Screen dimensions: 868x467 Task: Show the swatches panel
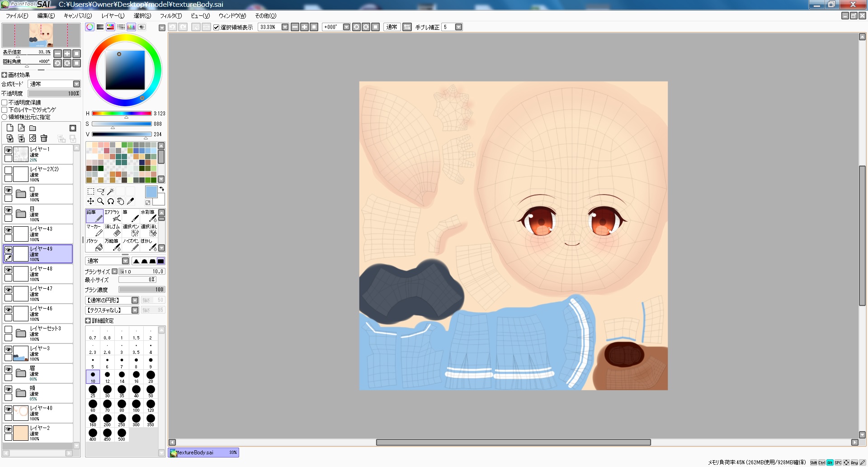click(131, 27)
